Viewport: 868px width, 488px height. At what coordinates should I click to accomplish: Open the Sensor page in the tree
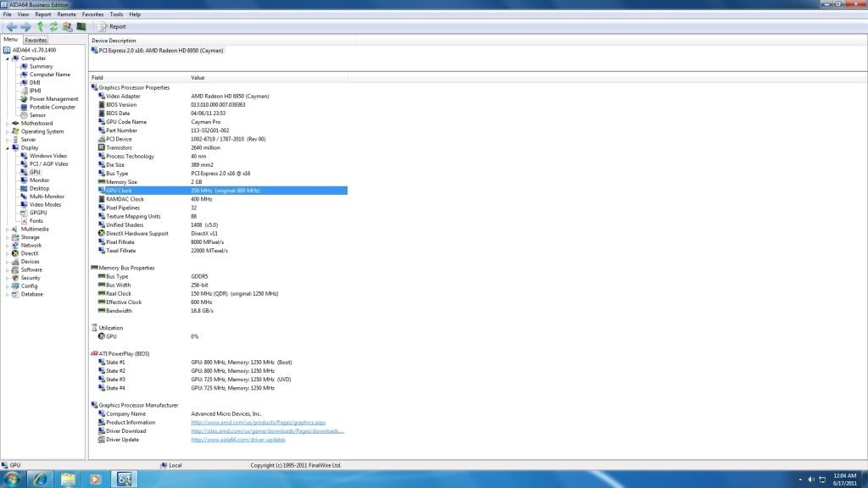click(x=37, y=115)
